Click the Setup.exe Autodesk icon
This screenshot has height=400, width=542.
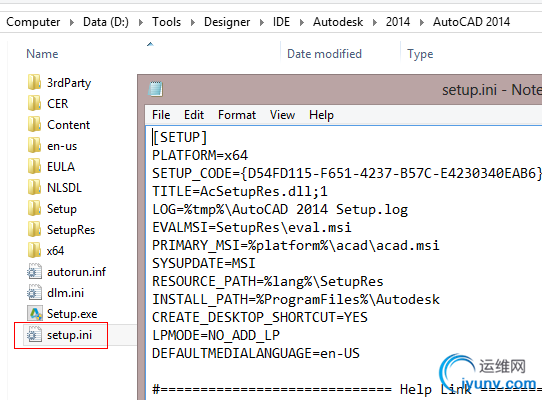[35, 314]
